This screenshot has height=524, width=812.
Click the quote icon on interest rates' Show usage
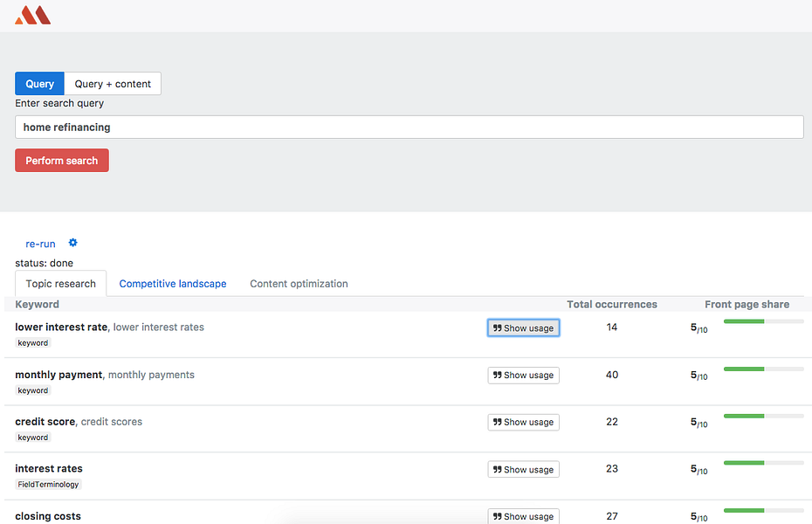point(496,469)
